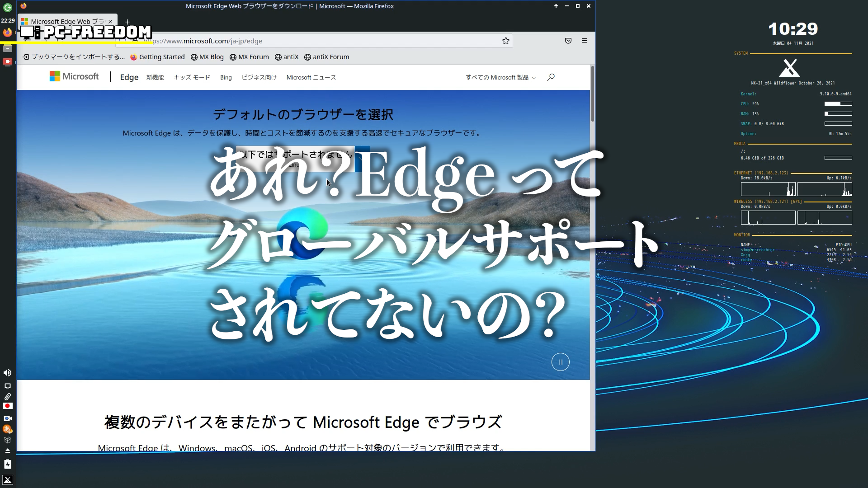Expand the すべての Microsoft 製品 dropdown
The width and height of the screenshot is (868, 488).
500,78
